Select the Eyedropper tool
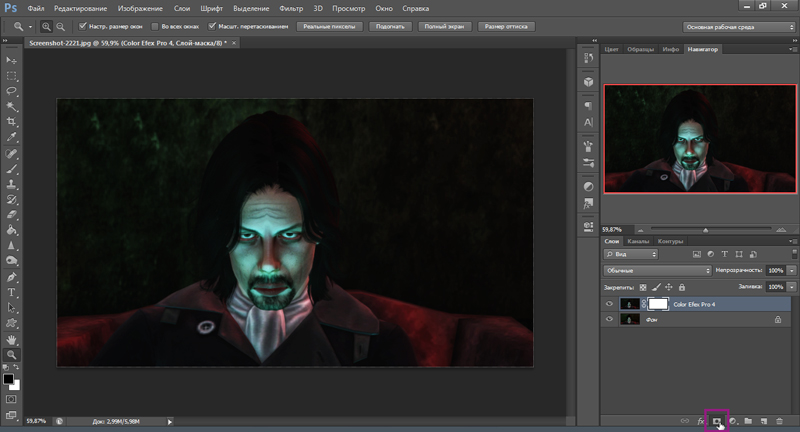The height and width of the screenshot is (432, 800). pyautogui.click(x=11, y=137)
